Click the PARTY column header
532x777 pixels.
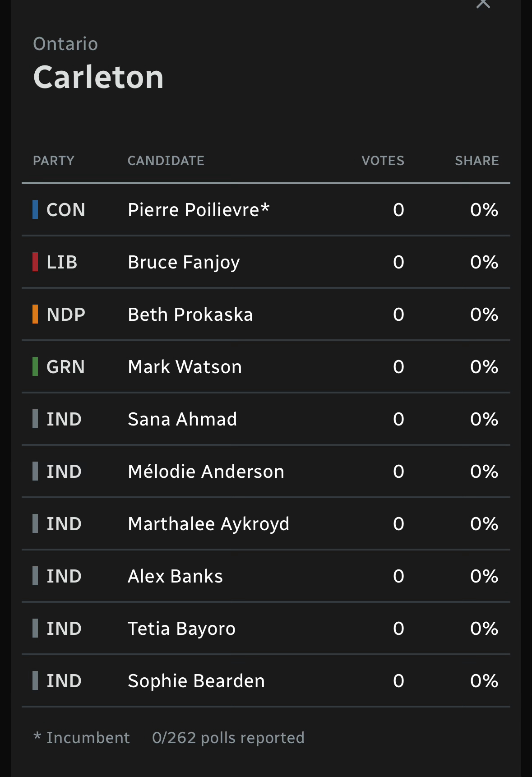(x=54, y=161)
